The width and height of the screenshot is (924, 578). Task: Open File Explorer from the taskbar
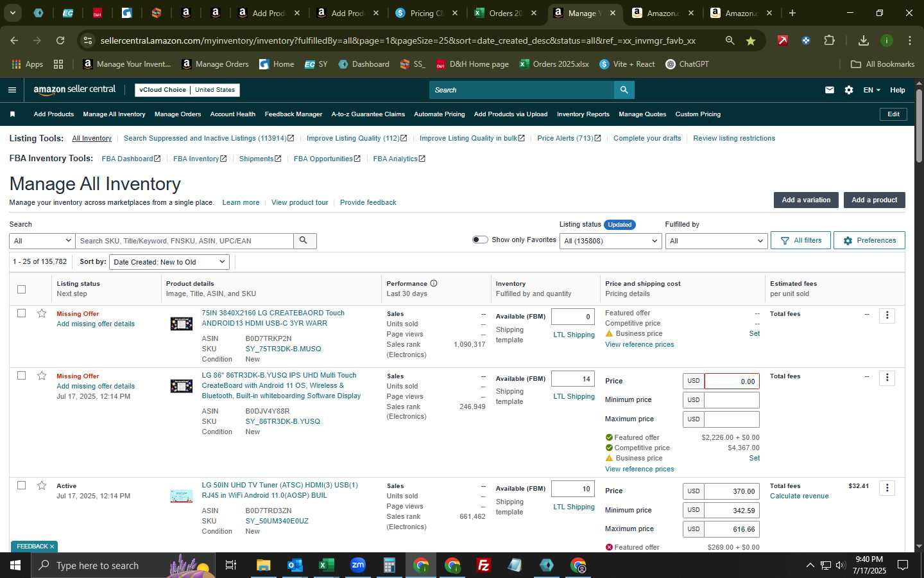click(263, 565)
